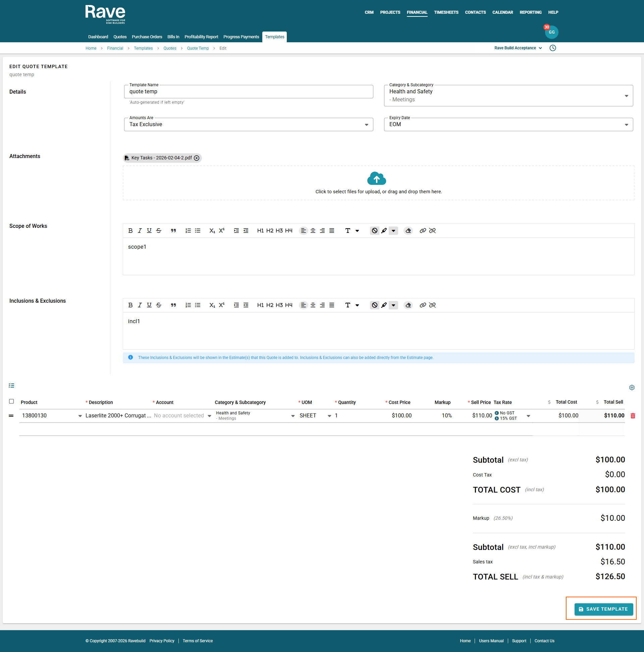Go to TIMESHEETS menu

click(446, 12)
